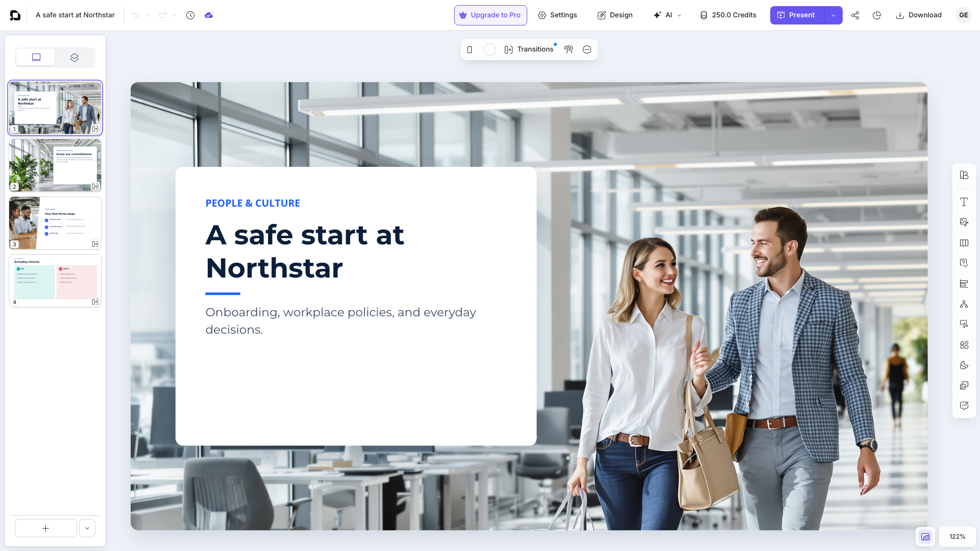Select slide 3 Your first three steps thumbnail
Image resolution: width=980 pixels, height=551 pixels.
[x=55, y=223]
